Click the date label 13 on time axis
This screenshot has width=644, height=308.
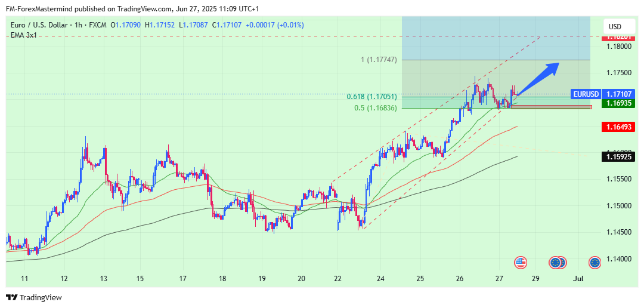[x=104, y=279]
